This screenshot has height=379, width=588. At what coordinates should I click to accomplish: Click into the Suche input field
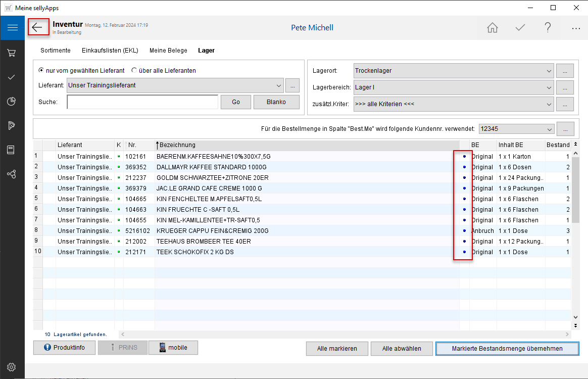(x=142, y=102)
